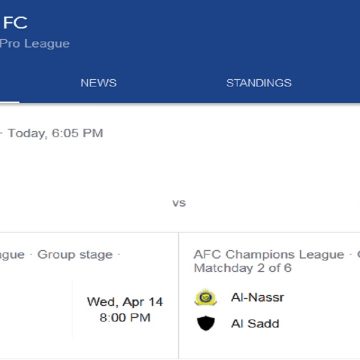Open the Al-Nassr vs Al Sadd match card
This screenshot has width=360, height=360.
click(x=269, y=296)
